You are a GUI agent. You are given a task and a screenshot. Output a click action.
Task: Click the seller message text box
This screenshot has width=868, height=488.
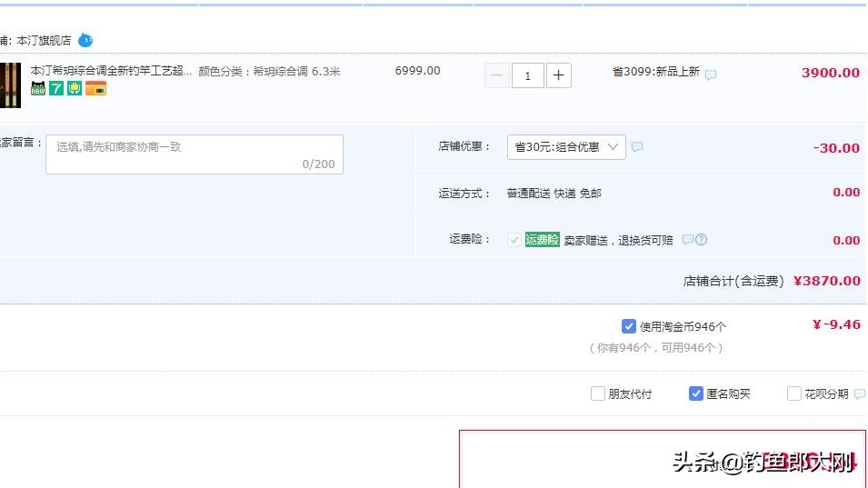click(x=195, y=154)
